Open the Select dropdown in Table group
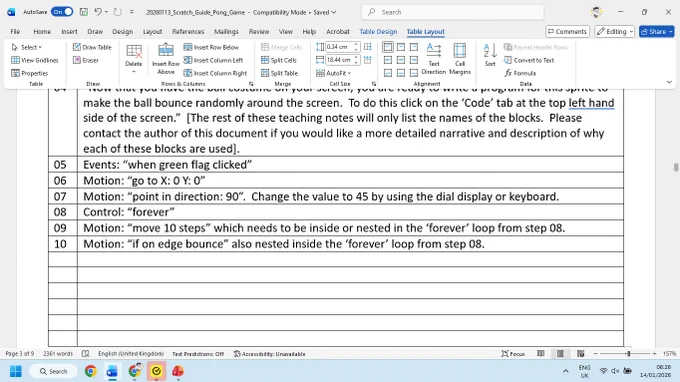Viewport: 680px width, 382px height. 26,47
